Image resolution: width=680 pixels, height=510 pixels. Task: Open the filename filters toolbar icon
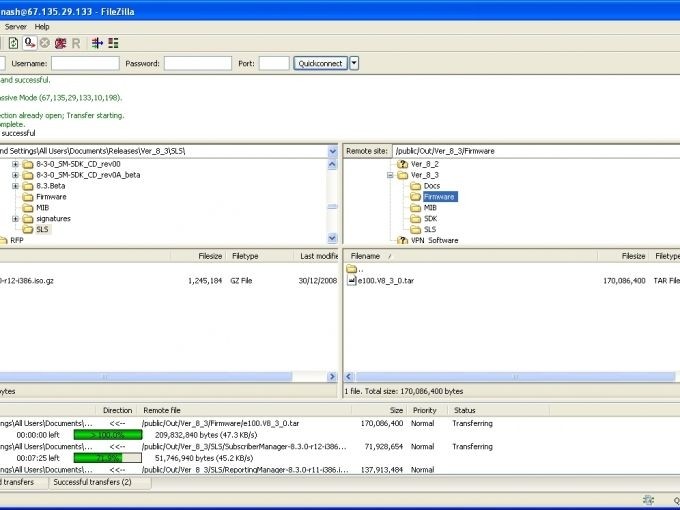[97, 43]
